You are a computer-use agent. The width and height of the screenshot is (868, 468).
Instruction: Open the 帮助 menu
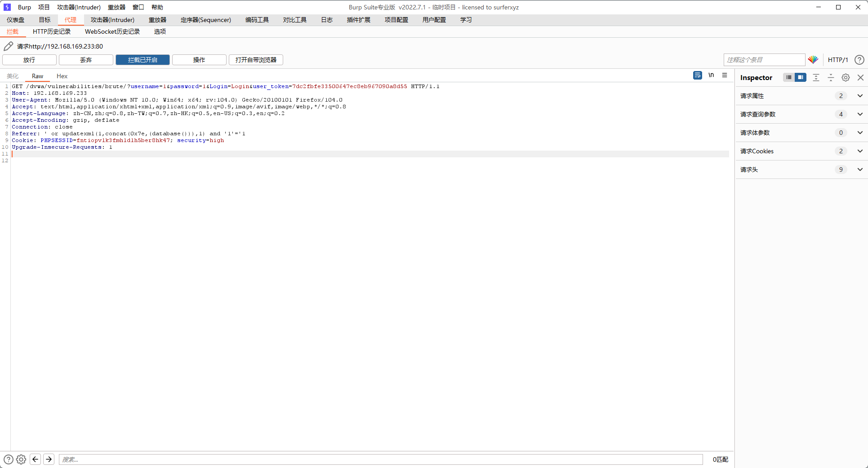tap(157, 7)
